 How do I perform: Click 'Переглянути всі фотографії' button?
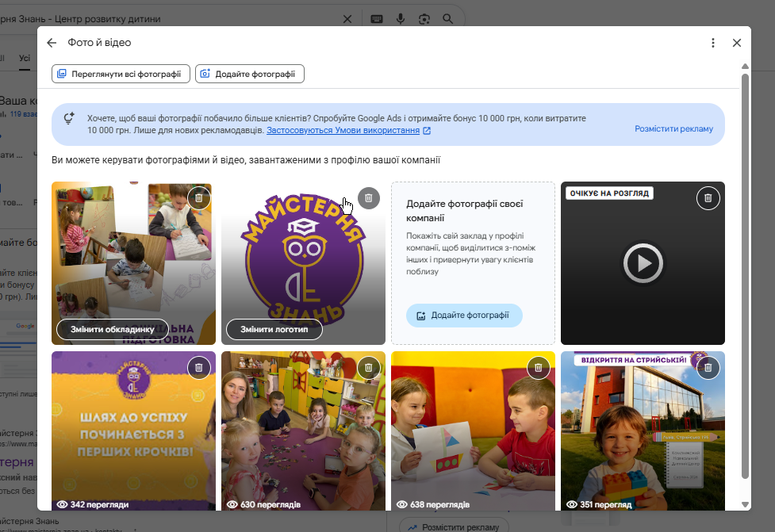tap(121, 74)
